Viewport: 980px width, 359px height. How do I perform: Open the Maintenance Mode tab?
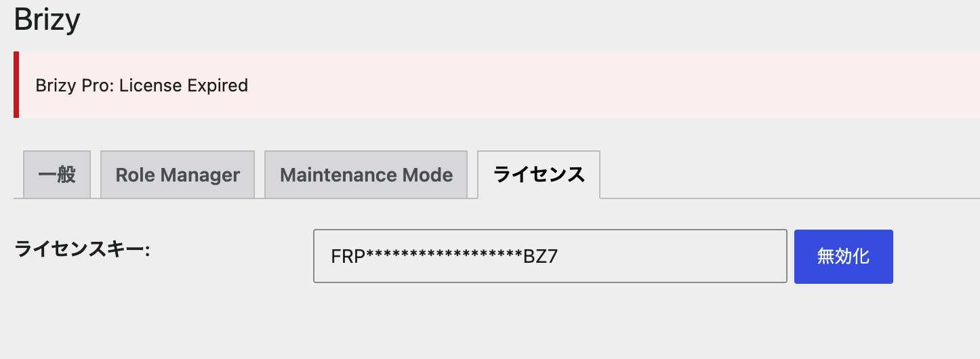click(x=366, y=175)
